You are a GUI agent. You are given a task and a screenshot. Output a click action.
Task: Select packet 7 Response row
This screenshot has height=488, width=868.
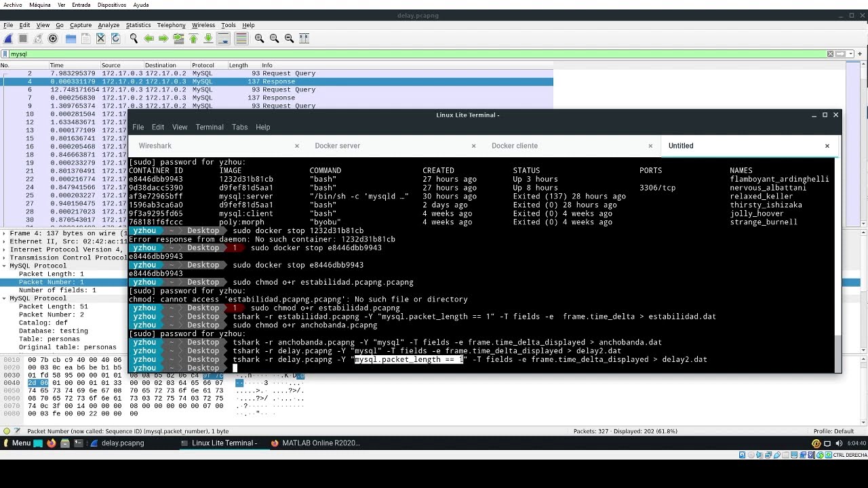(277, 98)
